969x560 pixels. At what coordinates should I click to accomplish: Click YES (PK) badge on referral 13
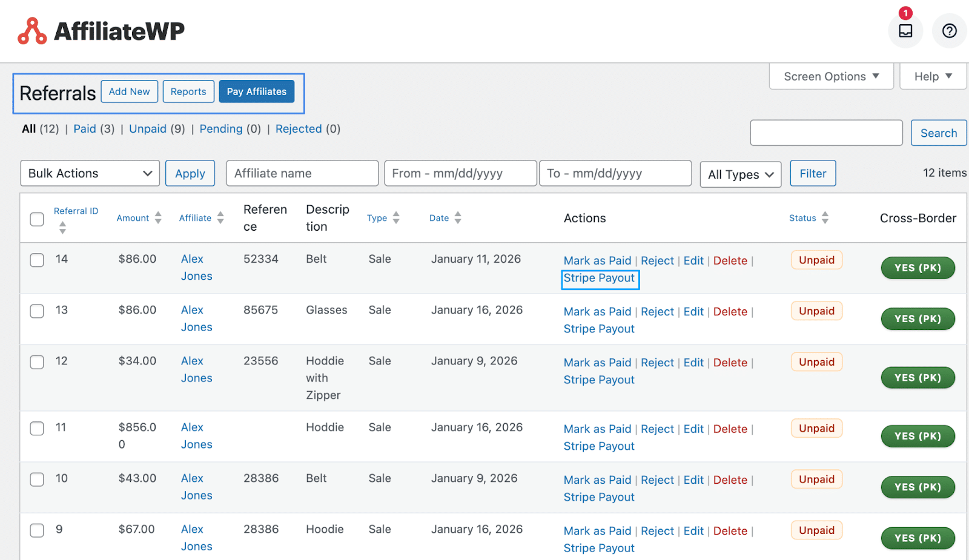pos(918,319)
